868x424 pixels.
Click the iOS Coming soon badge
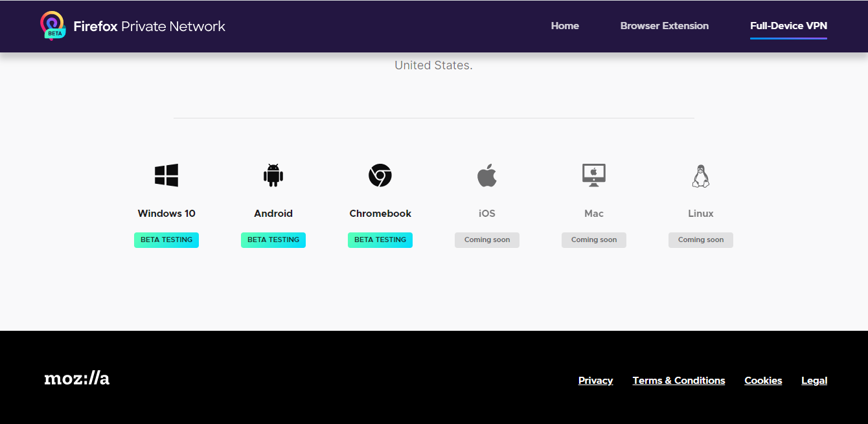[x=487, y=240]
